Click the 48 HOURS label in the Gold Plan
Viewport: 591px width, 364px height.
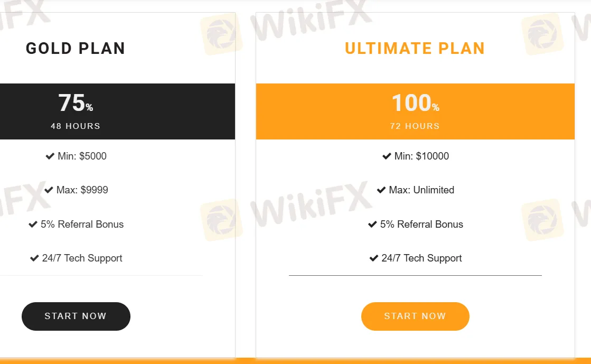click(x=76, y=126)
